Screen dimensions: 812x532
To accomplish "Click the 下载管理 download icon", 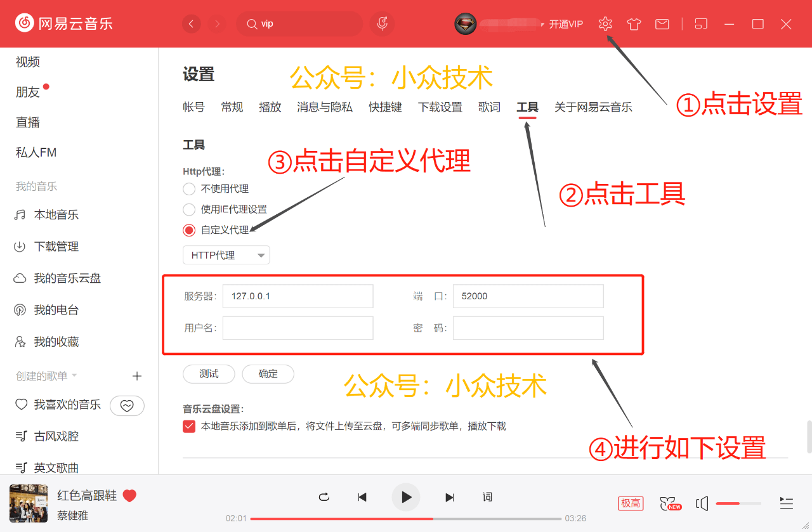I will tap(20, 247).
